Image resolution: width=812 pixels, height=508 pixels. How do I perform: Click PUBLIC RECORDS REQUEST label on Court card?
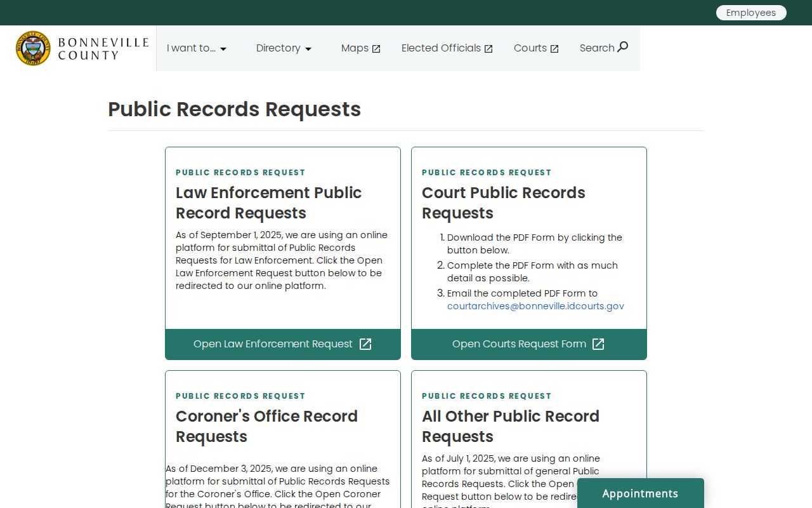pyautogui.click(x=487, y=173)
